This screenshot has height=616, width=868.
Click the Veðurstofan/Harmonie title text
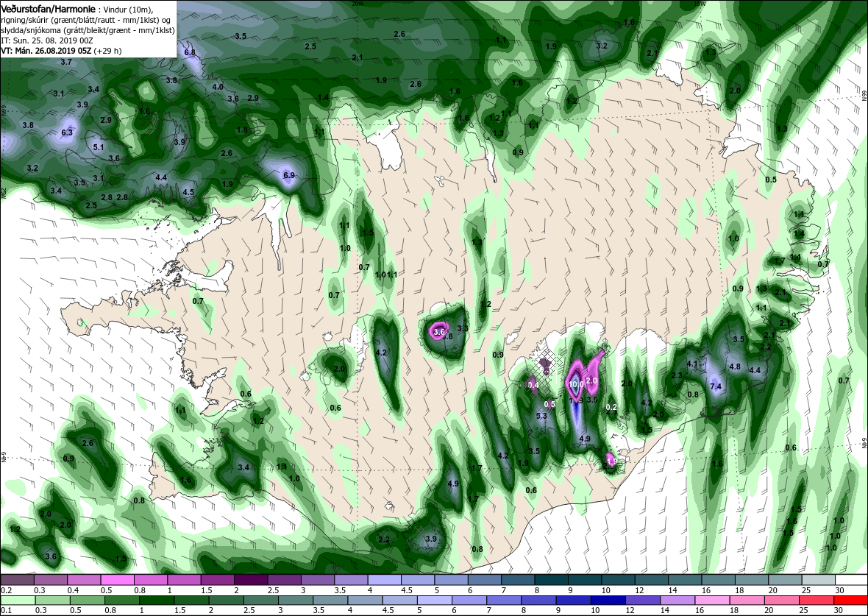49,9
